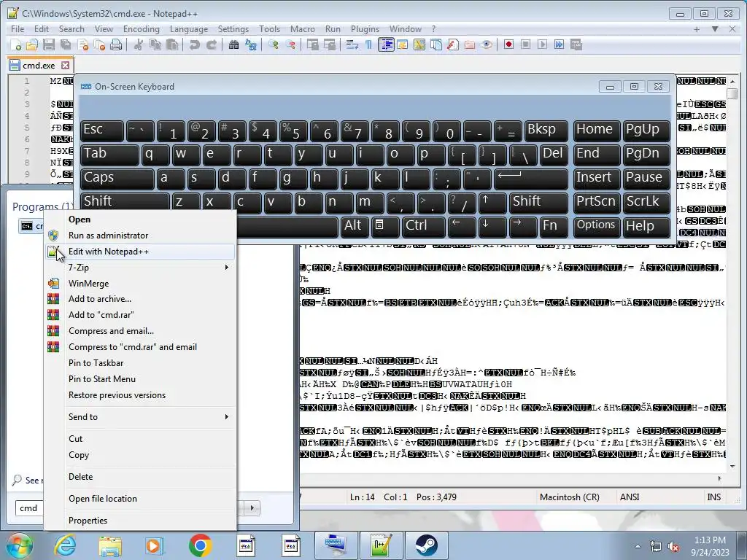Click the Run macro multiple times icon
This screenshot has height=560, width=747.
[560, 44]
